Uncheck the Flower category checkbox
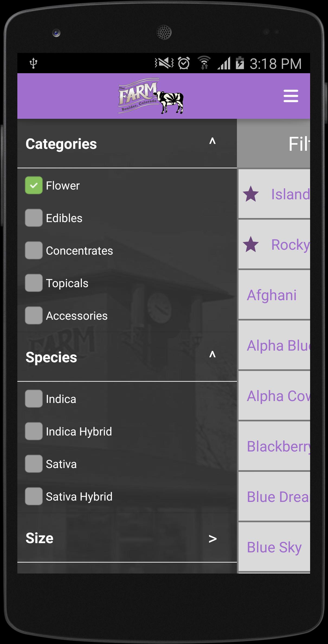 coord(34,185)
